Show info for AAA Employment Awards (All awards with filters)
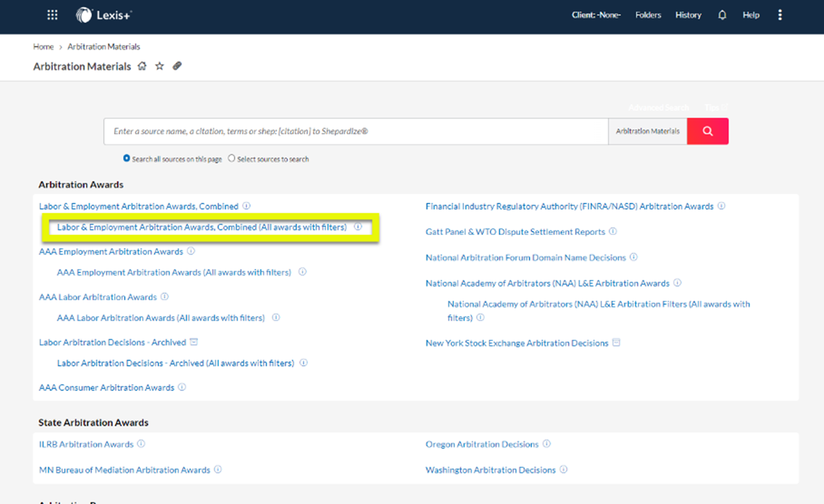Viewport: 824px width, 504px height. point(302,272)
